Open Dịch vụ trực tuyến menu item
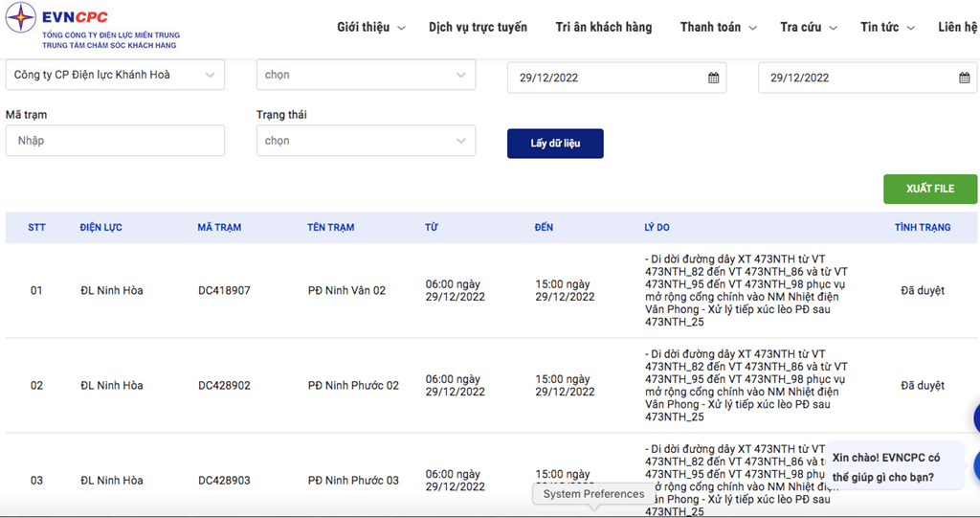The image size is (980, 518). coord(478,27)
